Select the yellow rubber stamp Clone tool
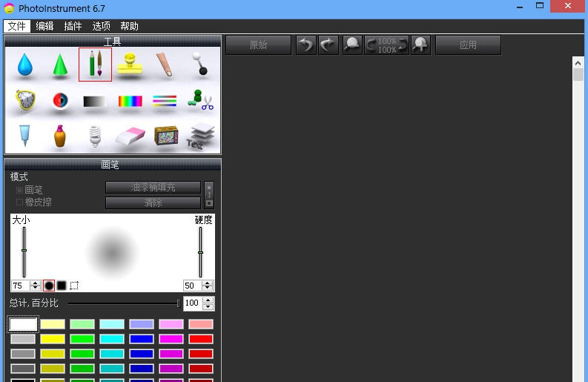This screenshot has height=382, width=588. tap(130, 65)
